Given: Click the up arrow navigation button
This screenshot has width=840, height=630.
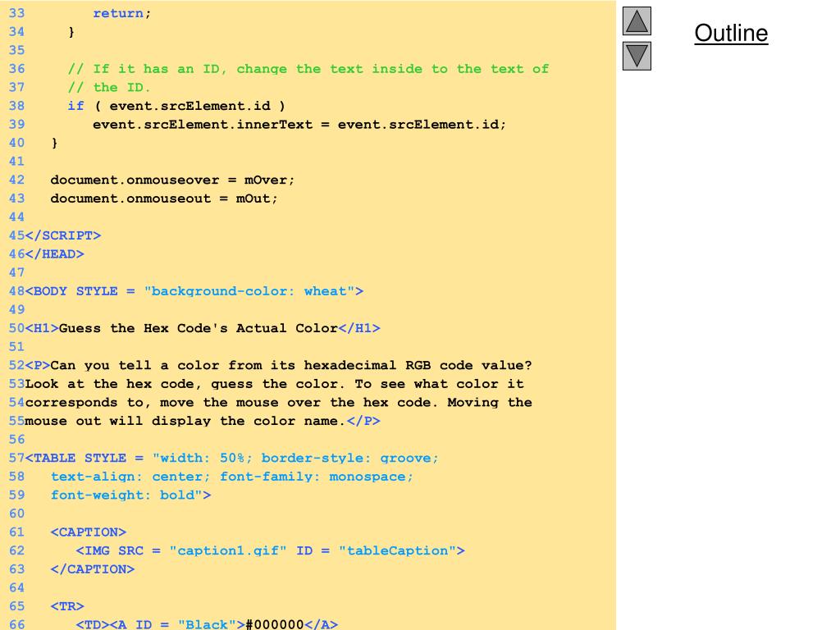Looking at the screenshot, I should tap(637, 21).
